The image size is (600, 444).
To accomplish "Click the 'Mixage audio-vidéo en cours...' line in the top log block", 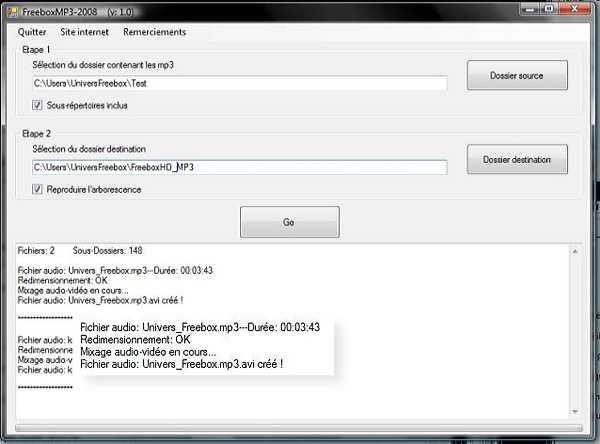I will [73, 291].
